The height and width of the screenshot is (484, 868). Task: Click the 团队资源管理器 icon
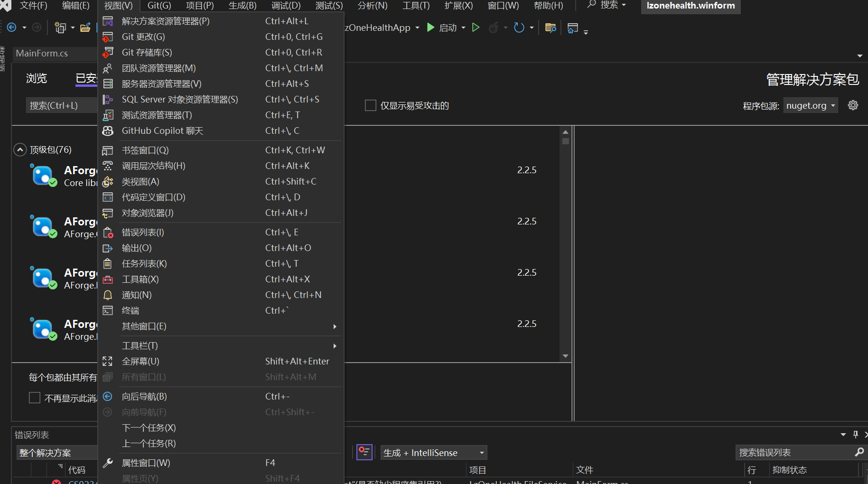[x=108, y=68]
